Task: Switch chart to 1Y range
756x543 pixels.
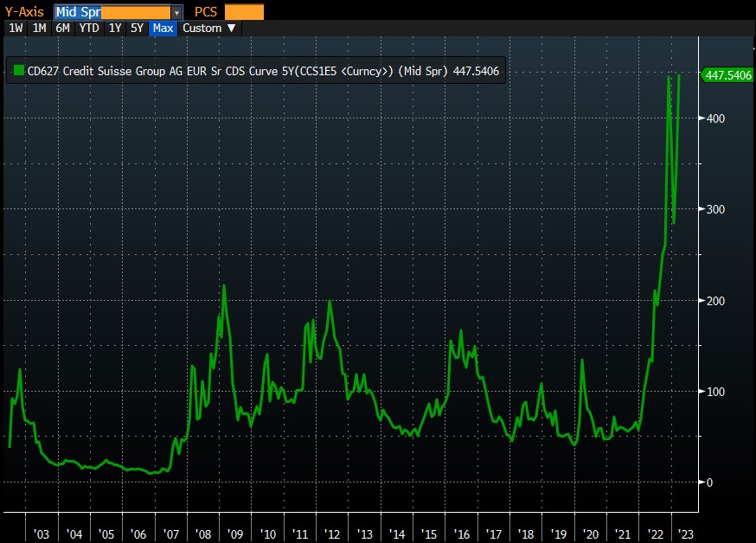Action: click(114, 28)
